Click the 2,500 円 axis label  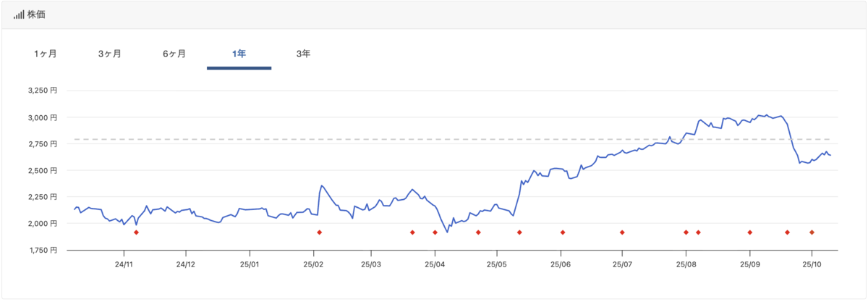[41, 170]
